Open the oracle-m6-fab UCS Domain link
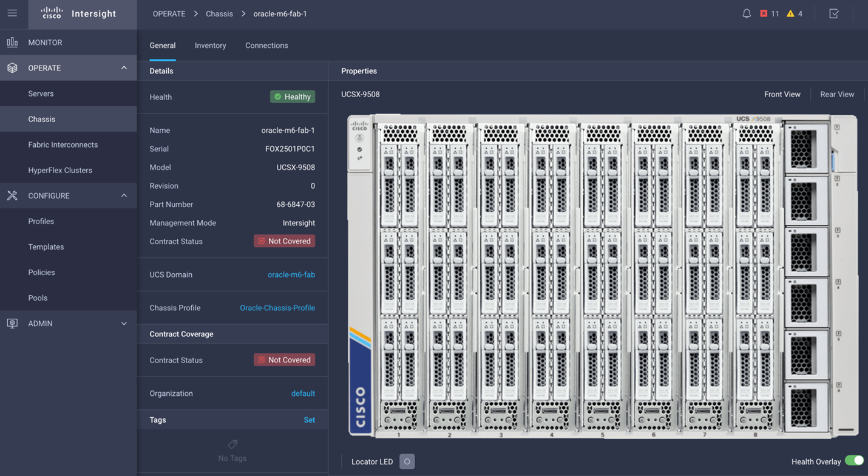This screenshot has height=476, width=868. point(291,274)
